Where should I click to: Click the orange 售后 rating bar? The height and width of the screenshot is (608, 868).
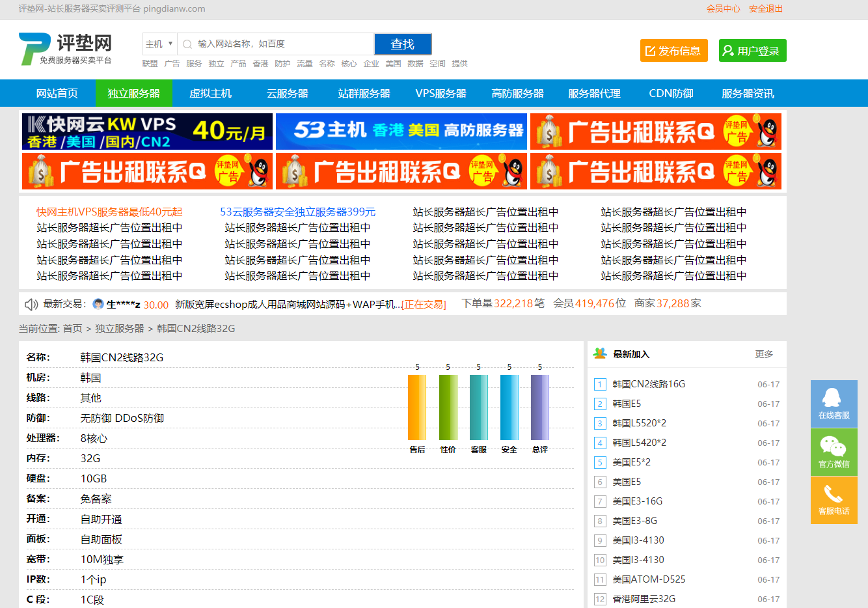417,408
